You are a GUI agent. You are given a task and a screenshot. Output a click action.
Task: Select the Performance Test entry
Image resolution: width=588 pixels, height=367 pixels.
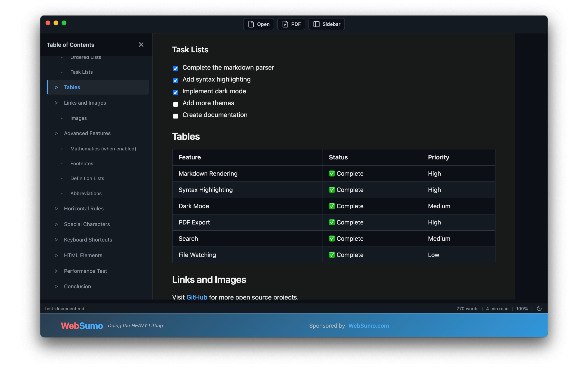coord(85,271)
